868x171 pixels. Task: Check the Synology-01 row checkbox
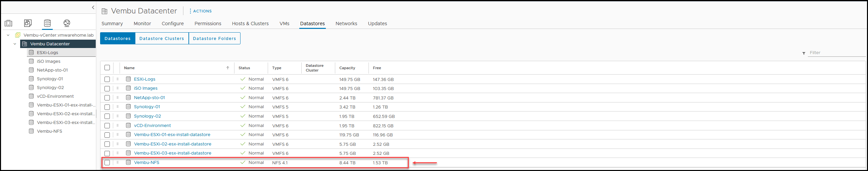(x=107, y=107)
